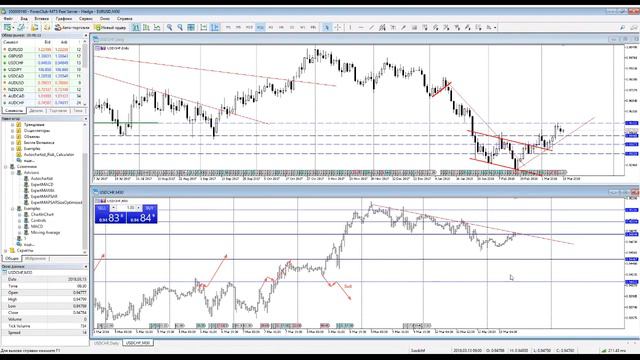
Task: Click the zoom in magnifier icon
Action: (x=169, y=27)
